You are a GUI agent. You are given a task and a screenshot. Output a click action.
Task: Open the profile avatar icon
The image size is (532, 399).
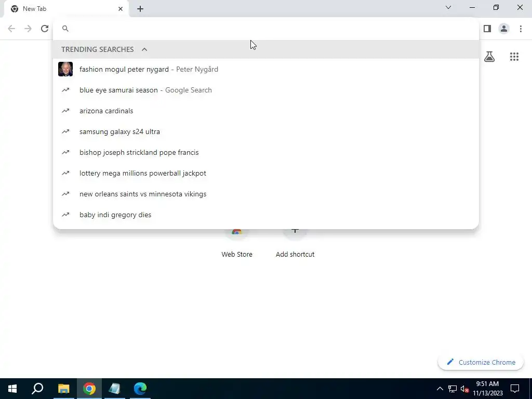[x=504, y=29]
